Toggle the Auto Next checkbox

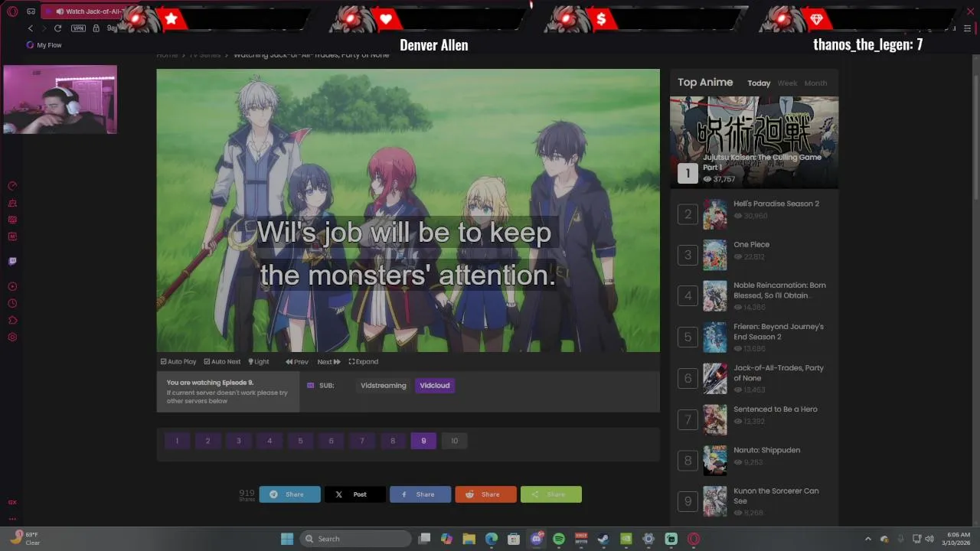222,362
